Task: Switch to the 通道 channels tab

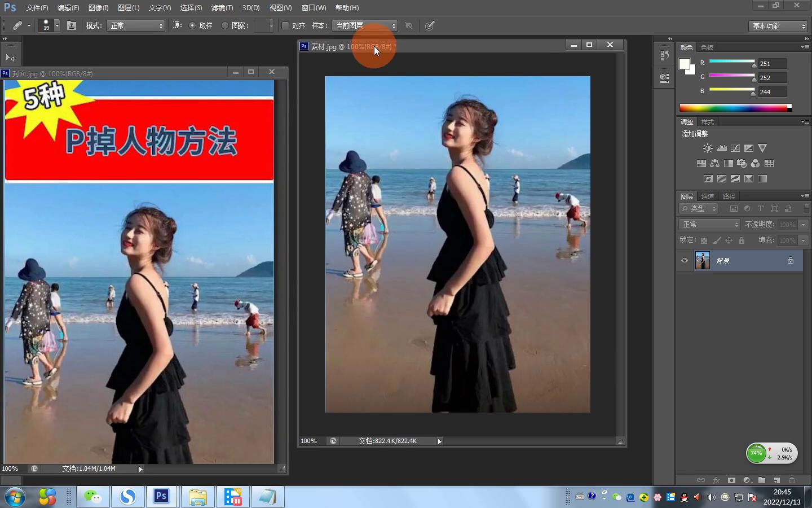Action: pos(708,196)
